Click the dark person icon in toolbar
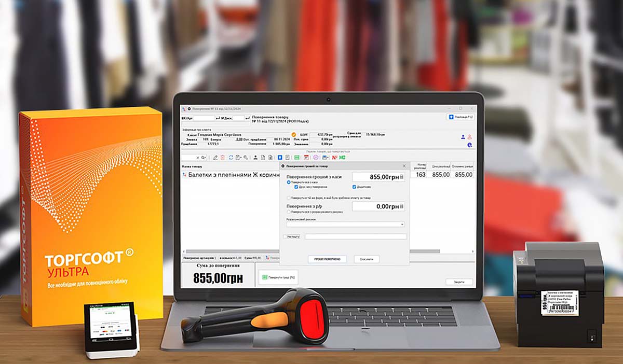Image resolution: width=623 pixels, height=364 pixels. [x=255, y=157]
